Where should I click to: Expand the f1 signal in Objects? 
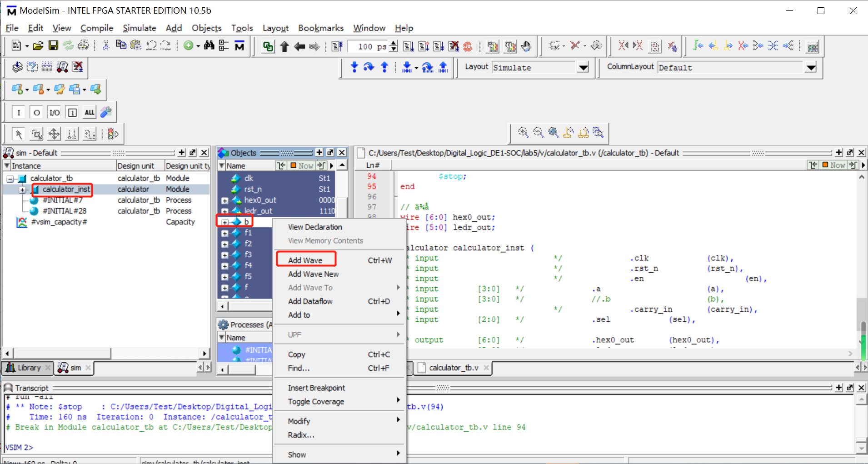(x=224, y=233)
